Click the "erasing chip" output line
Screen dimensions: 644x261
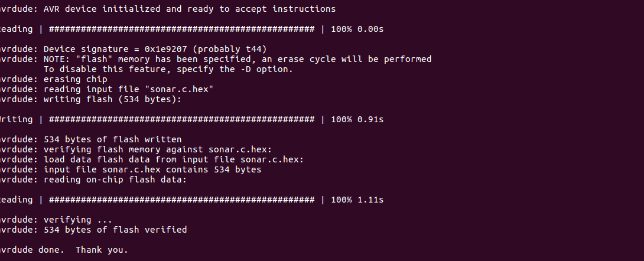click(75, 79)
